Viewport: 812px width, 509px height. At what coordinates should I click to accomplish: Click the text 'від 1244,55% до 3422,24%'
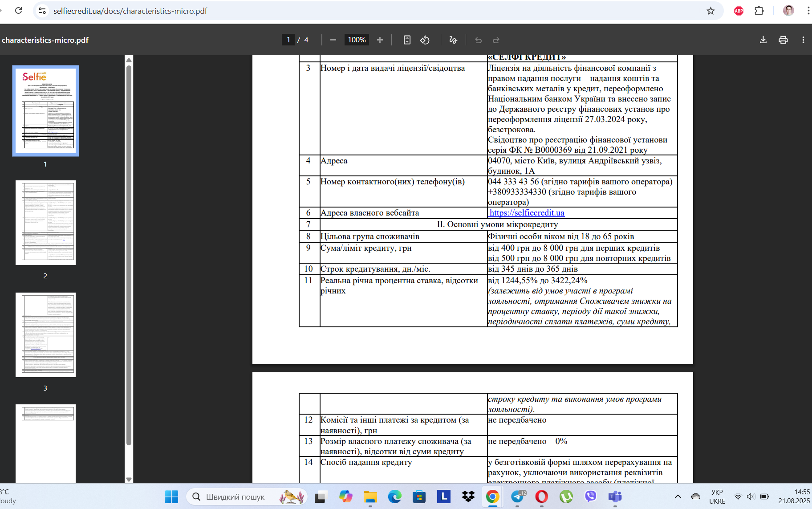coord(538,281)
